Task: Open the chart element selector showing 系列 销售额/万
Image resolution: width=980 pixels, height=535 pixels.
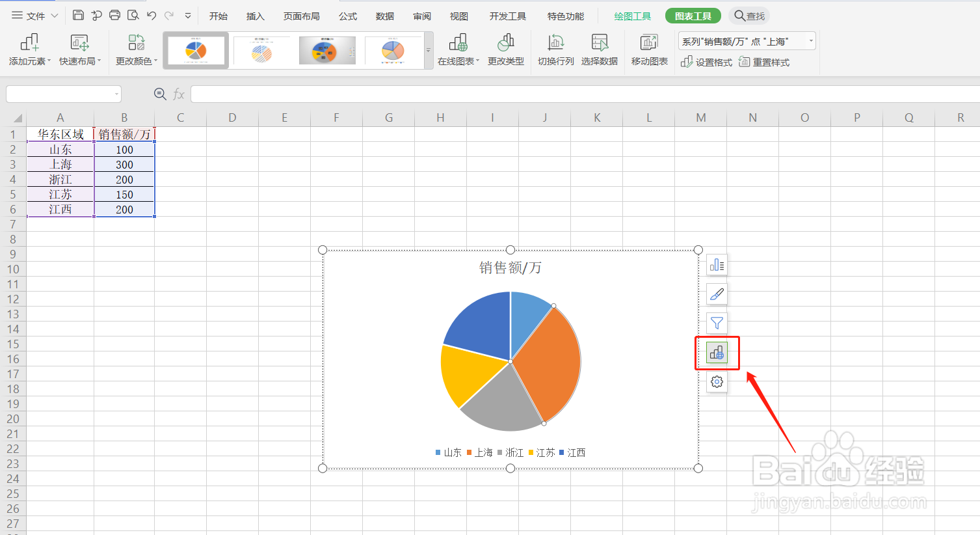Action: [747, 41]
